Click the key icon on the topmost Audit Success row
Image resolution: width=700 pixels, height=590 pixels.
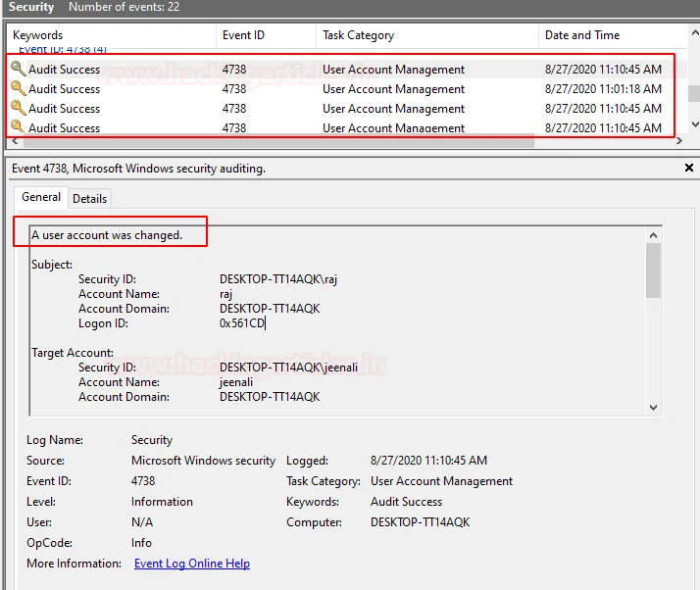point(18,70)
